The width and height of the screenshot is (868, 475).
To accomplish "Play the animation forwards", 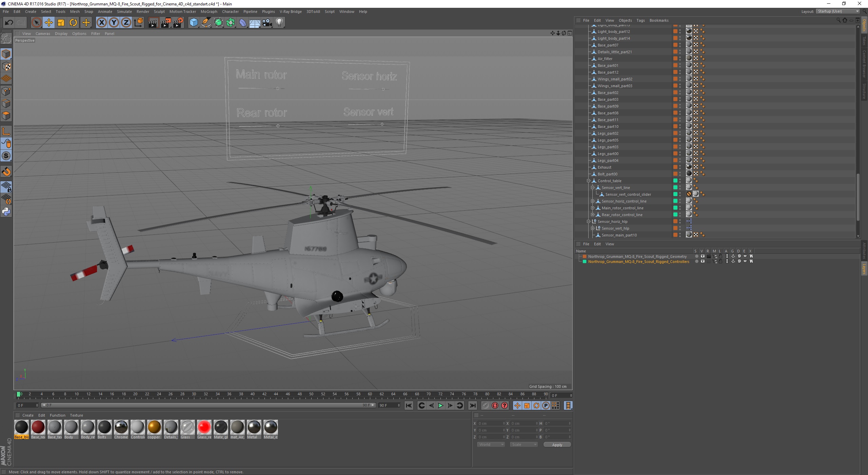I will click(440, 405).
